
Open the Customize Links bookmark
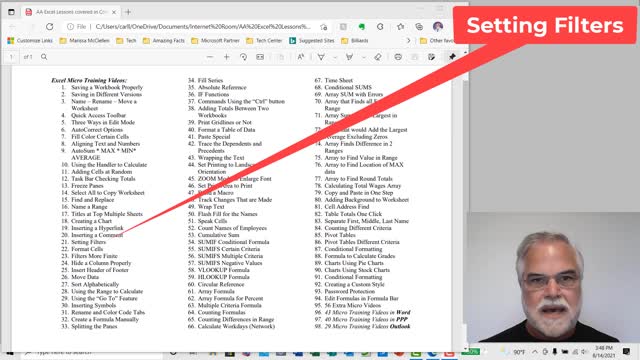(30, 40)
